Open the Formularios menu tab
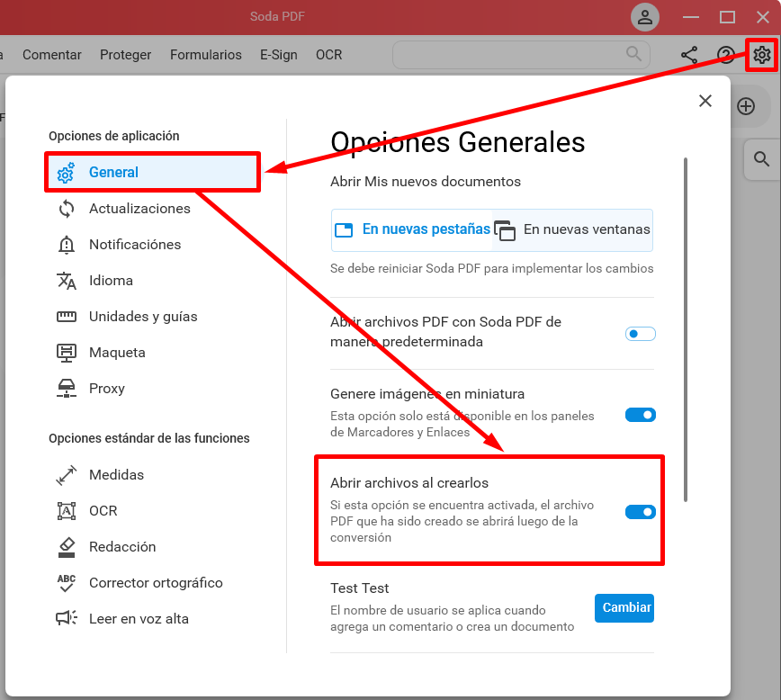The height and width of the screenshot is (700, 781). tap(206, 55)
